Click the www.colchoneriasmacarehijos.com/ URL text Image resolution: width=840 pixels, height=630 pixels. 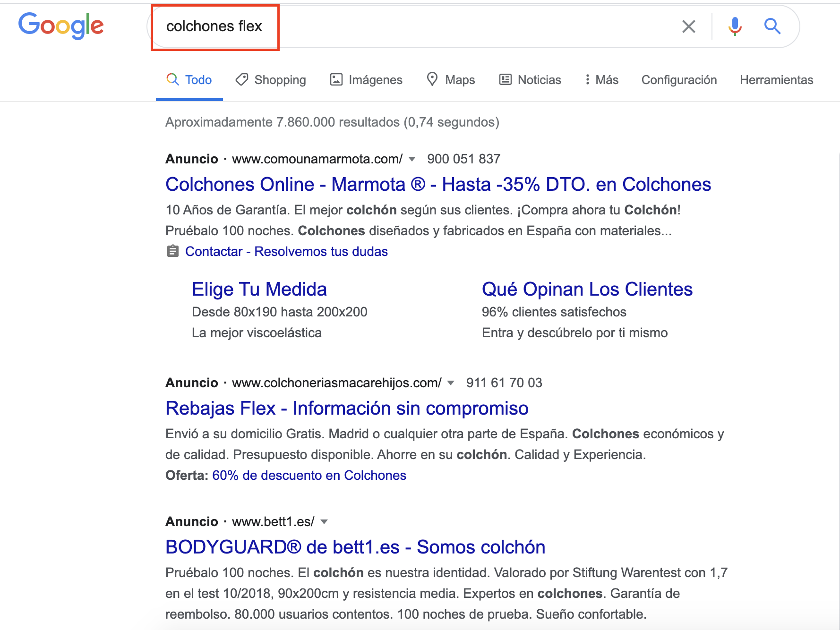[x=336, y=383]
